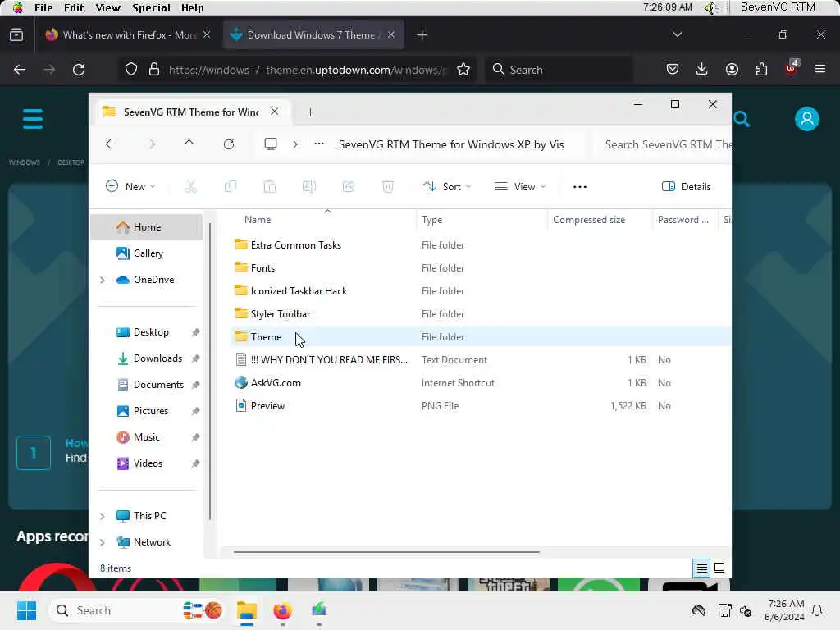Select Home in navigation pane
This screenshot has width=840, height=630.
147,227
